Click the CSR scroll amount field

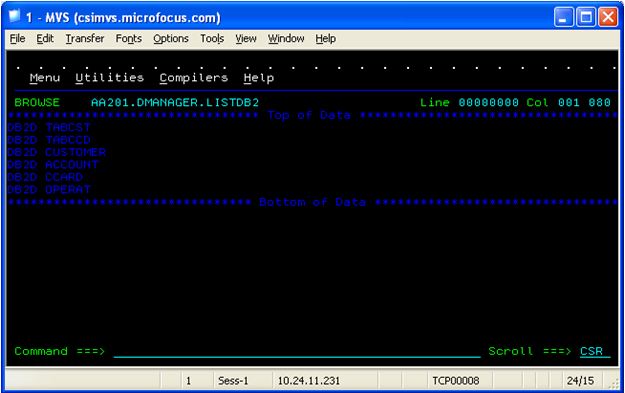pos(595,351)
